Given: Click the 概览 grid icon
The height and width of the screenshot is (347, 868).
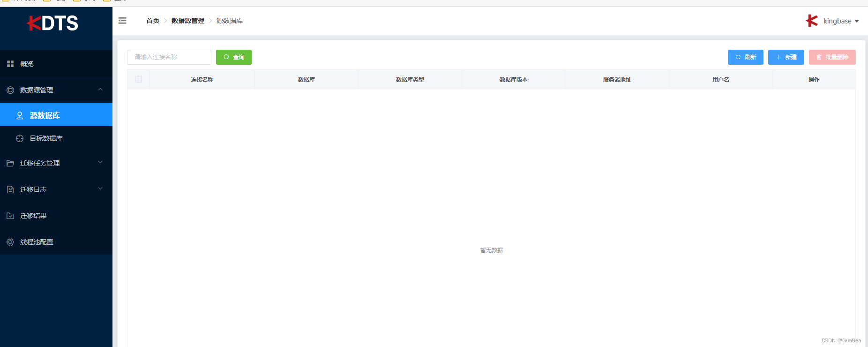Looking at the screenshot, I should click(x=10, y=64).
